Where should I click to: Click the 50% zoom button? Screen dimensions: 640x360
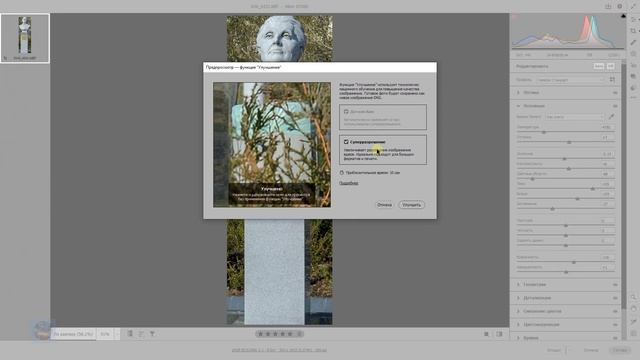105,334
